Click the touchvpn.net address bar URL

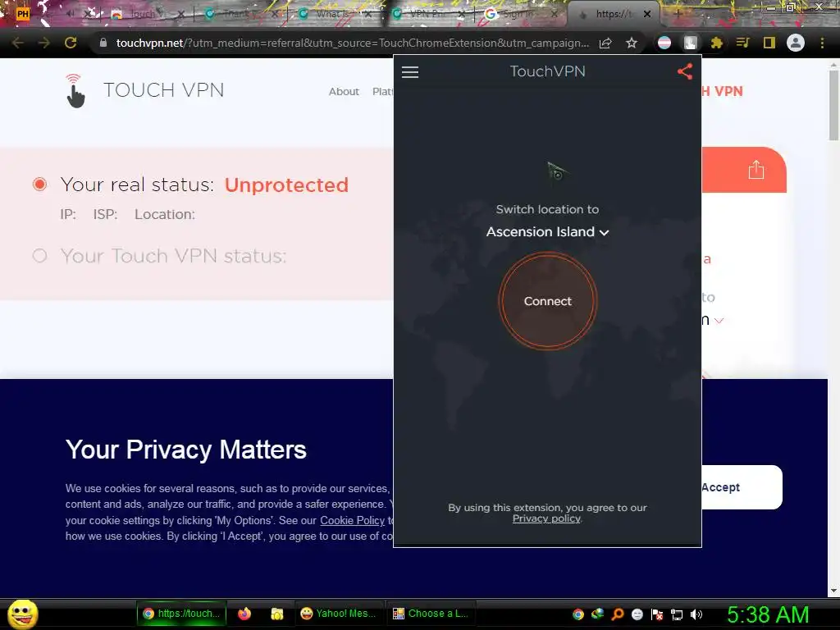353,43
